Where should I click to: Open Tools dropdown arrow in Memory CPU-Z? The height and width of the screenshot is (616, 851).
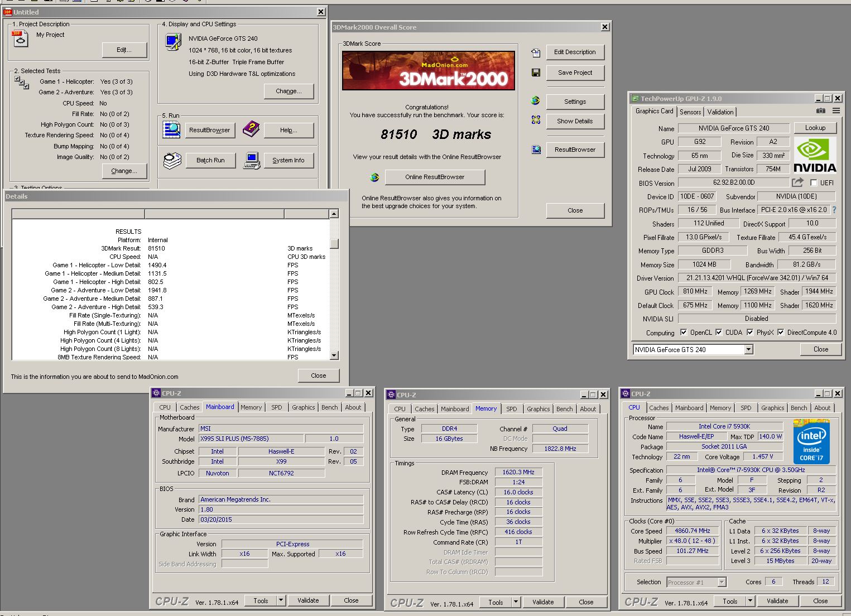point(516,602)
